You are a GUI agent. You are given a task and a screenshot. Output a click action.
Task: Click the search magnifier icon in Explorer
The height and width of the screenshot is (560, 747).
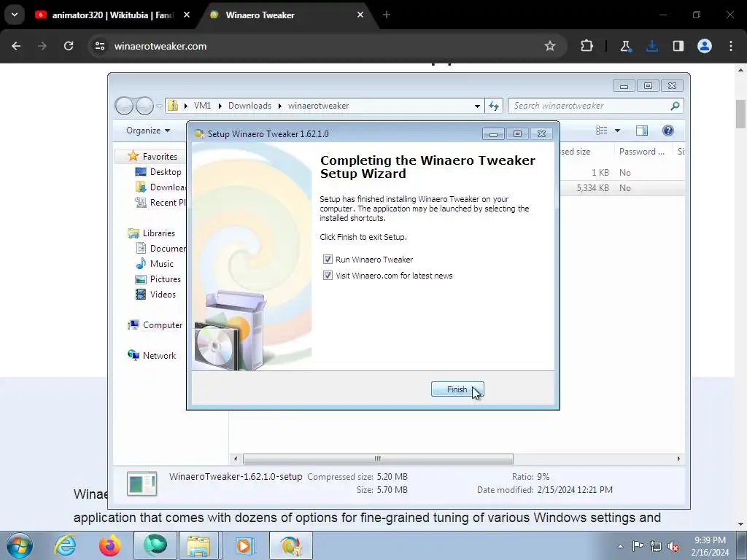(x=675, y=106)
